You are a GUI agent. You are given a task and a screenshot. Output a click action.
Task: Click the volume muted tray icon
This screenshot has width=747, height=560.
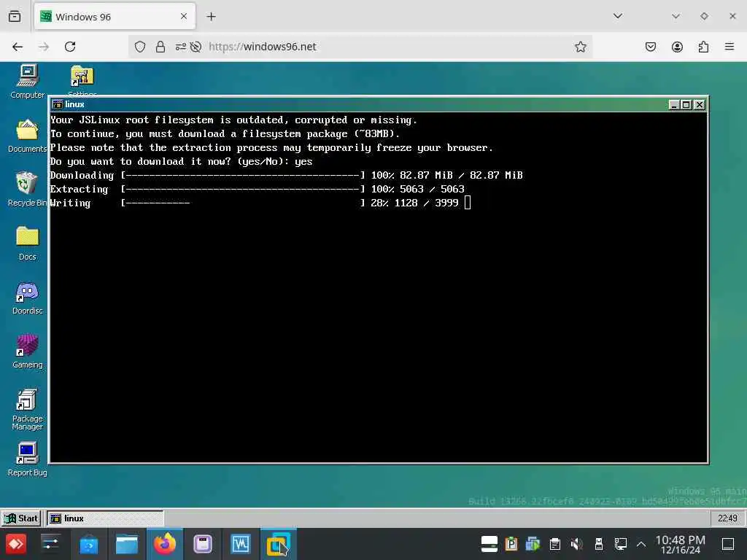(576, 544)
